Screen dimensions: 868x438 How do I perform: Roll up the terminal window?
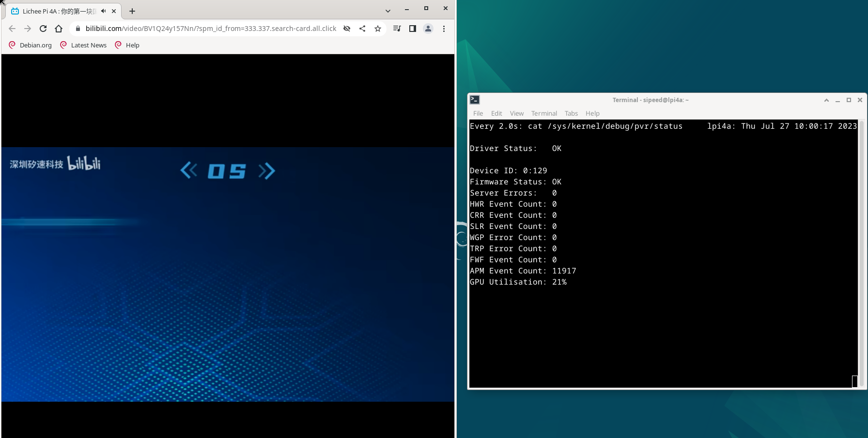pyautogui.click(x=826, y=100)
